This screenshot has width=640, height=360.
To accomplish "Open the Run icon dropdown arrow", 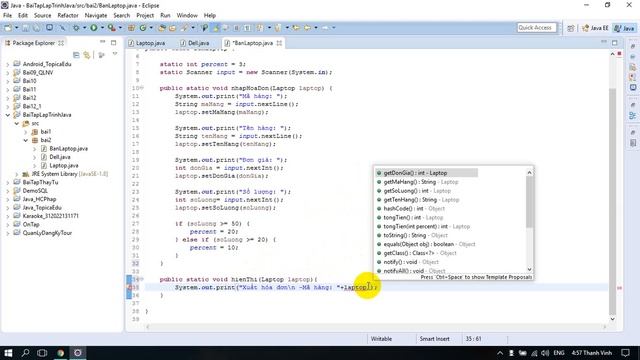I will click(x=102, y=28).
